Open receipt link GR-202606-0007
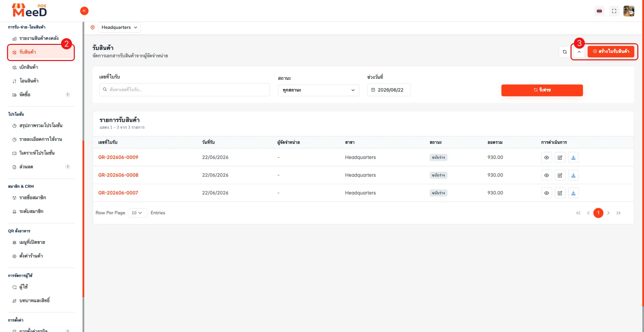The height and width of the screenshot is (332, 644). pyautogui.click(x=118, y=193)
